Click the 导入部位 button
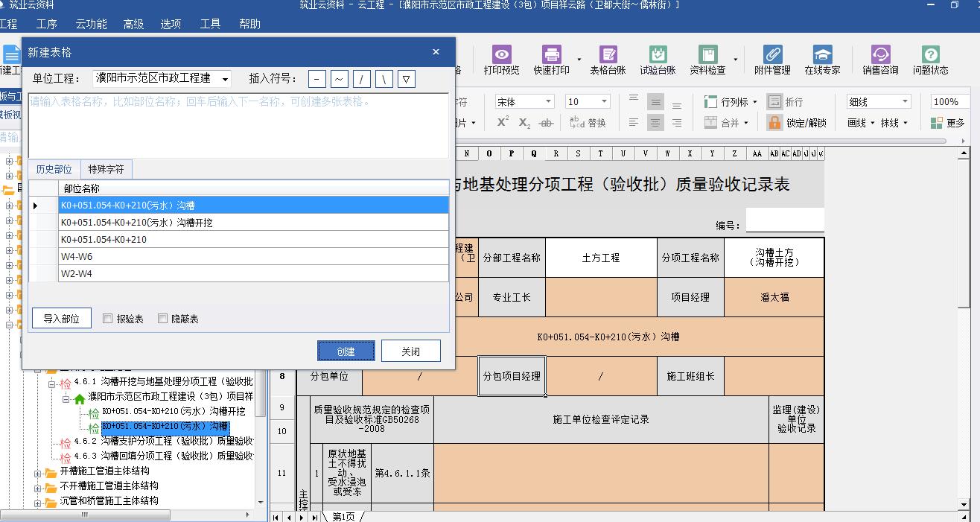980x522 pixels. pos(61,319)
